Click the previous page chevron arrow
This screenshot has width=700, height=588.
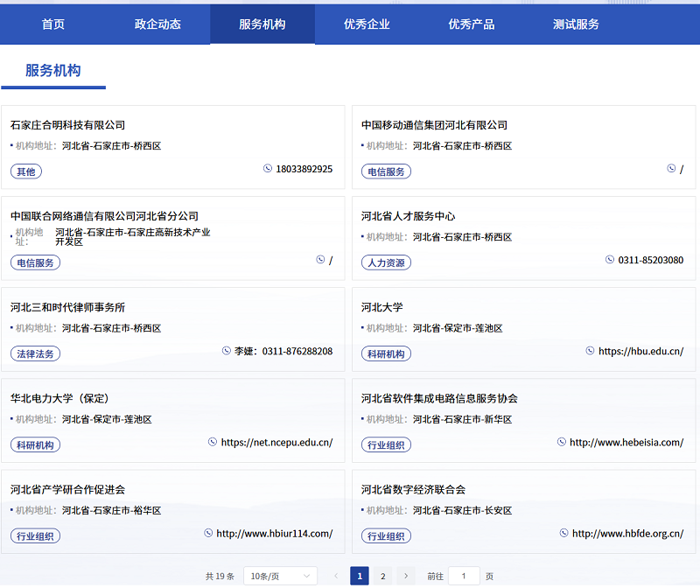pyautogui.click(x=336, y=577)
